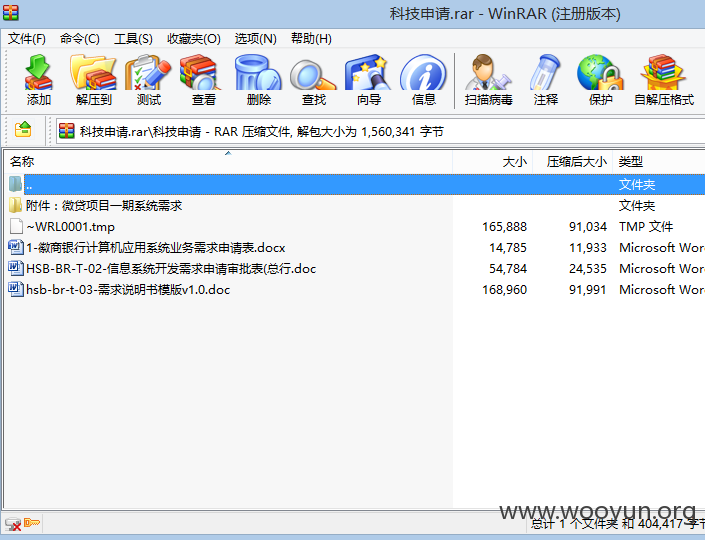Click the 自解压格式 (SFX) toolbar icon
The width and height of the screenshot is (705, 540).
click(x=664, y=72)
